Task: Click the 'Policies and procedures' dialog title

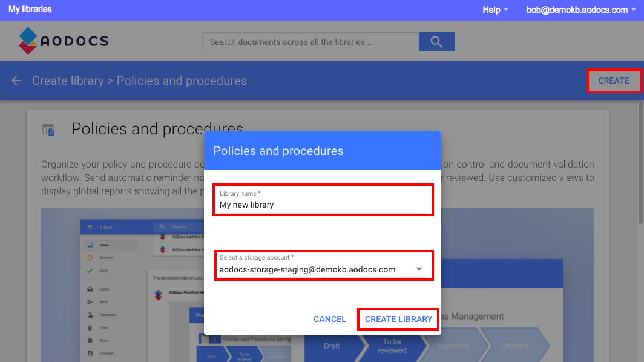Action: pyautogui.click(x=278, y=151)
